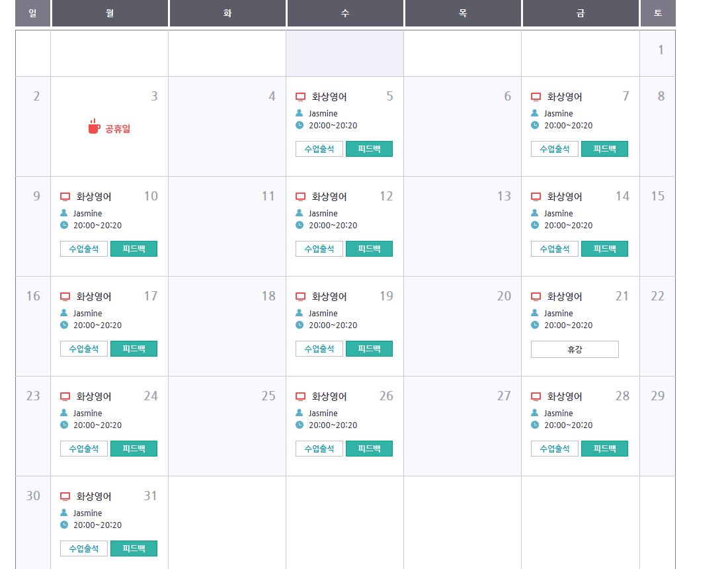Click the monitor icon on day 5 class
This screenshot has height=569, width=728.
click(300, 97)
